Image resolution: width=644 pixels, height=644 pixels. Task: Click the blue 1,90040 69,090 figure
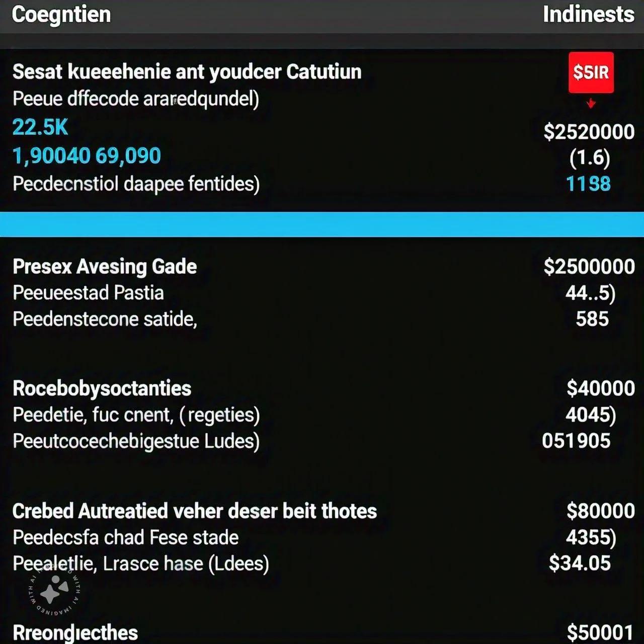pyautogui.click(x=87, y=156)
